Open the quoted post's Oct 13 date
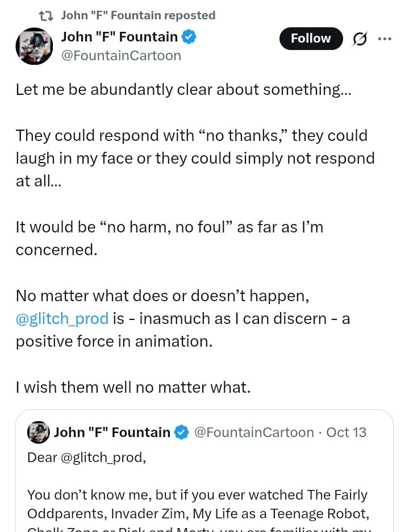This screenshot has height=532, width=409. pos(347,433)
